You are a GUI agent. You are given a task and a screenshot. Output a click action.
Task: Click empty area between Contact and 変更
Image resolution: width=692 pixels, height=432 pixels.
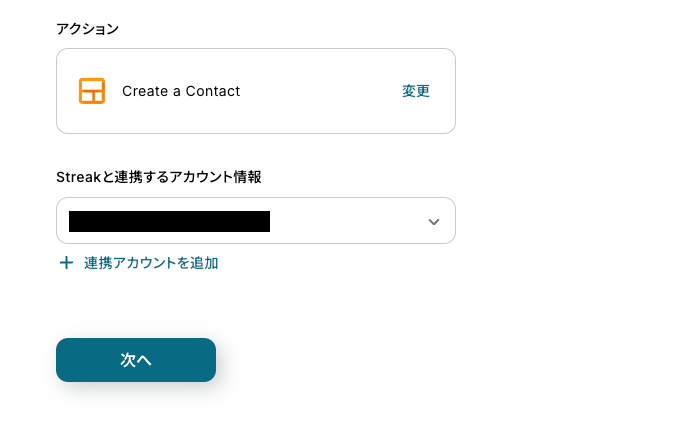pos(320,91)
